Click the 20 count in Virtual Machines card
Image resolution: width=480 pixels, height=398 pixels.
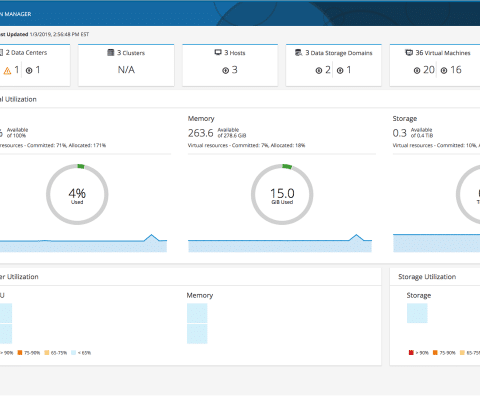pos(429,70)
